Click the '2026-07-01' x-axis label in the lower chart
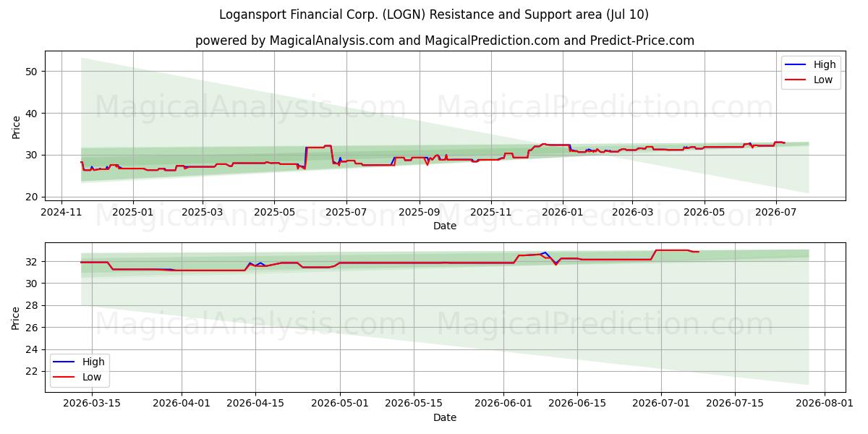 tap(661, 404)
